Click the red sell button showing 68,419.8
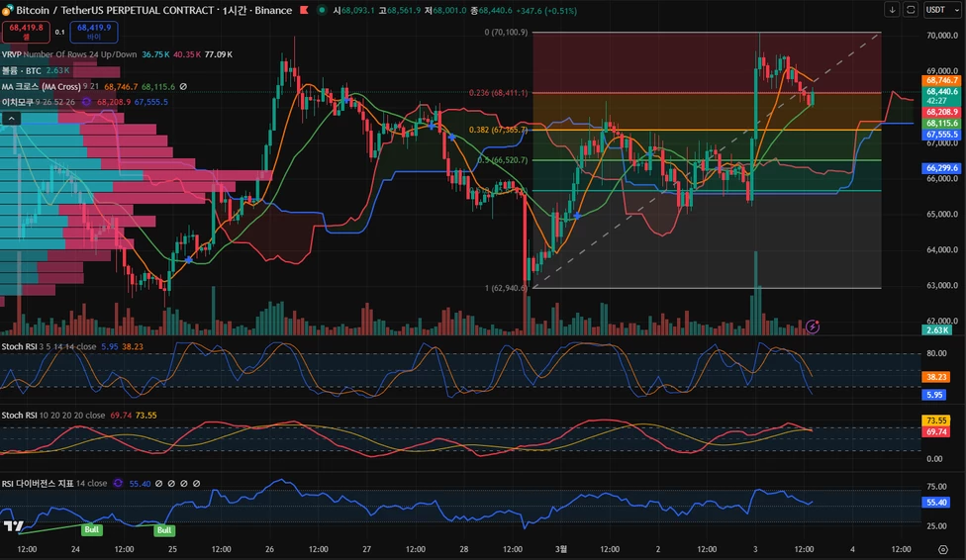Screen dimensions: 966x560 (25, 32)
